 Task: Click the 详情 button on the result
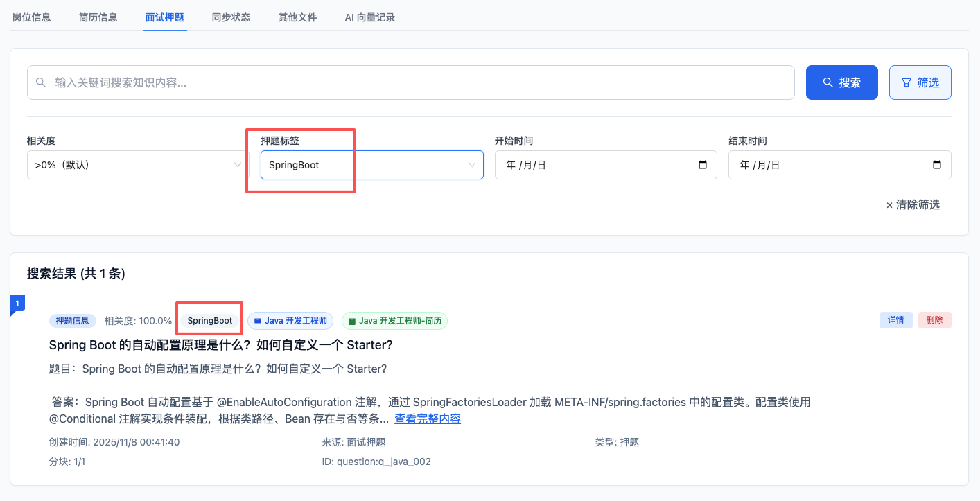pos(896,320)
